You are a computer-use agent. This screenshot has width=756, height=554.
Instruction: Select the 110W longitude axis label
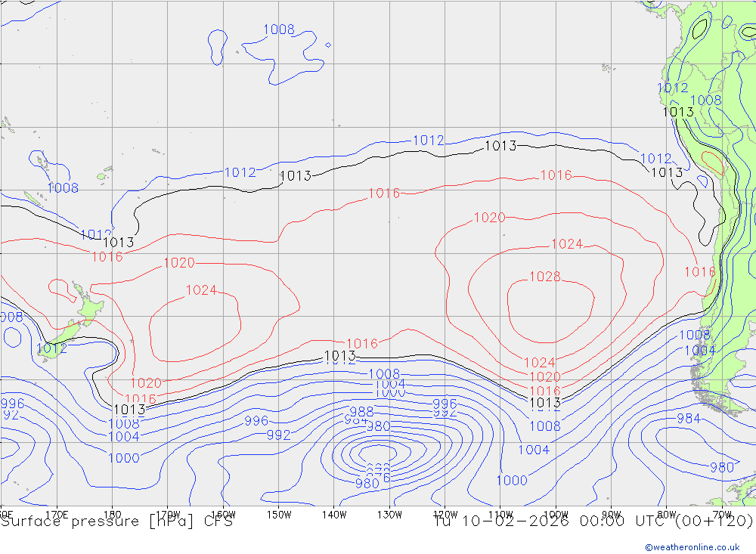click(500, 515)
